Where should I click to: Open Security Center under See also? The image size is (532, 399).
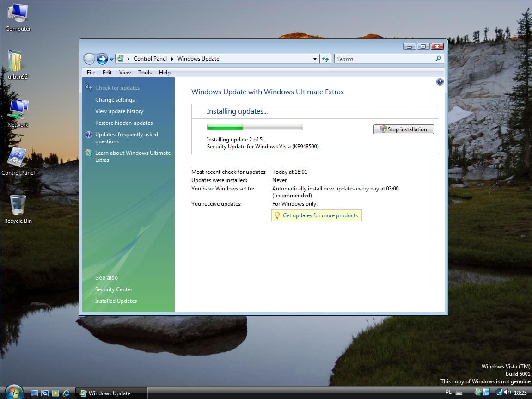pos(114,289)
